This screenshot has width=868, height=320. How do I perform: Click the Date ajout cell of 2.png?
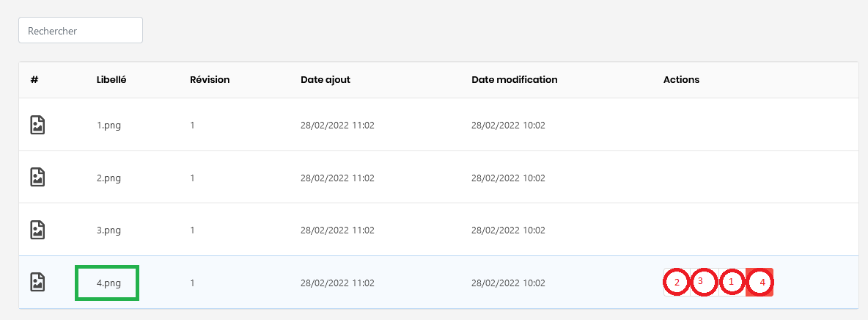(x=337, y=178)
